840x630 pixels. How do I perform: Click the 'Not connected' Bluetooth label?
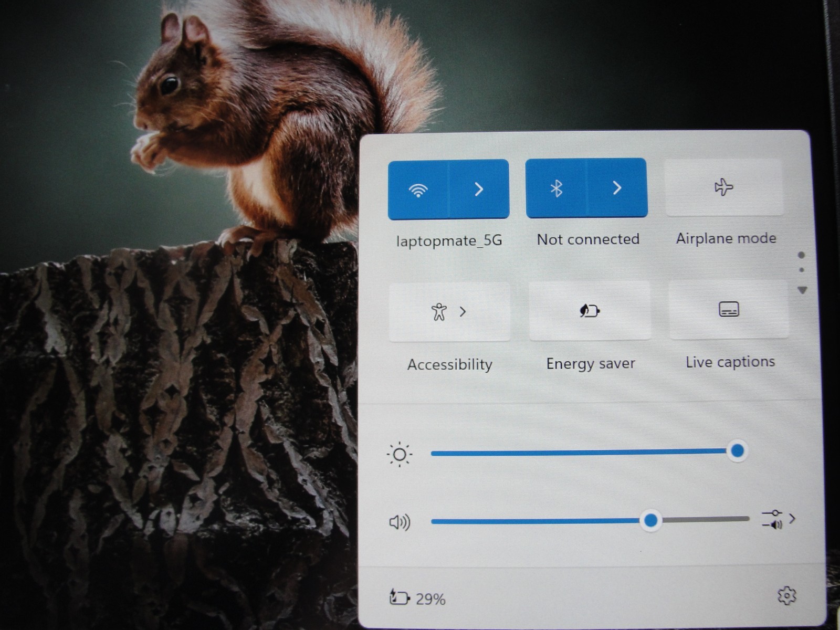tap(588, 239)
